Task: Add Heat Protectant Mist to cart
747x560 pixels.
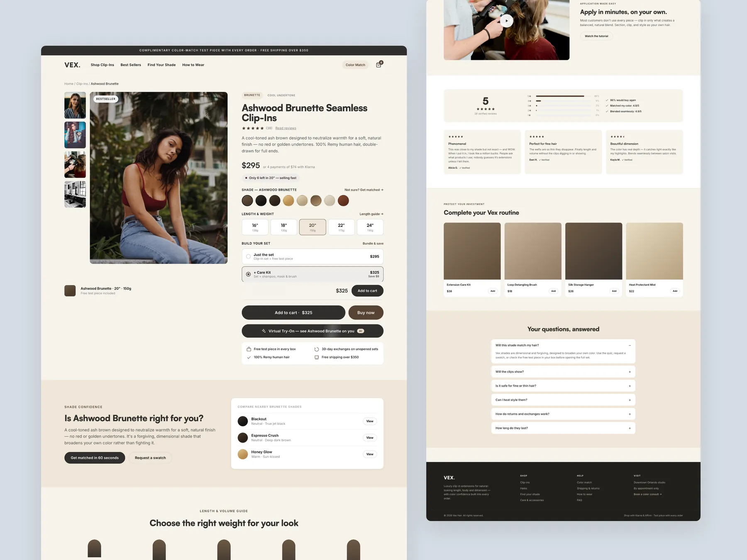Action: coord(675,291)
